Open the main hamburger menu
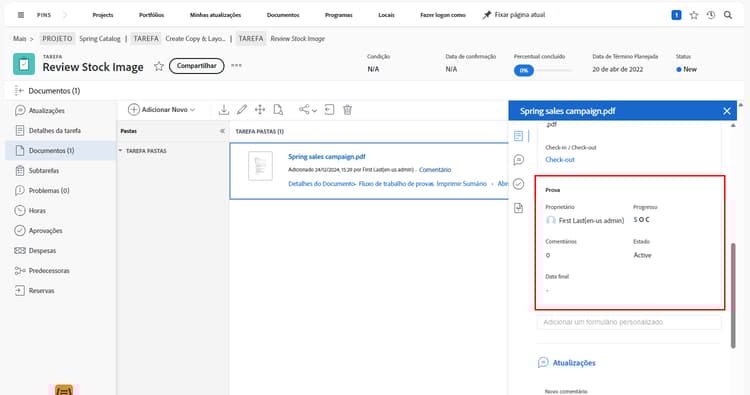The width and height of the screenshot is (750, 395). 21,15
